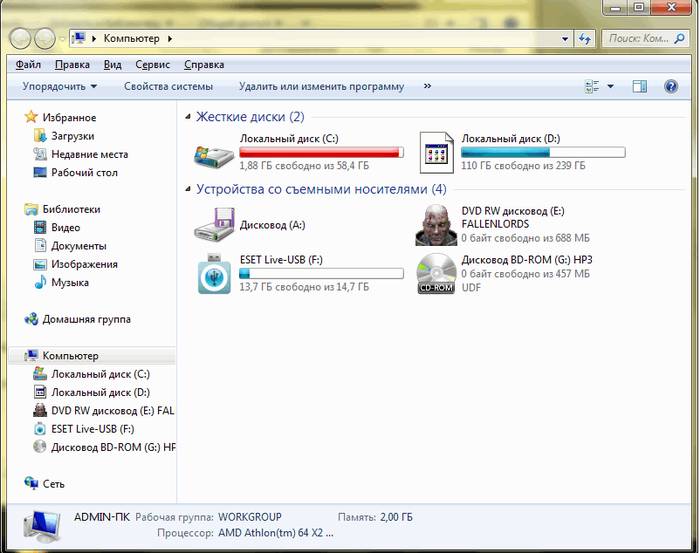Open the change view options dropdown arrow
700x553 pixels.
611,87
